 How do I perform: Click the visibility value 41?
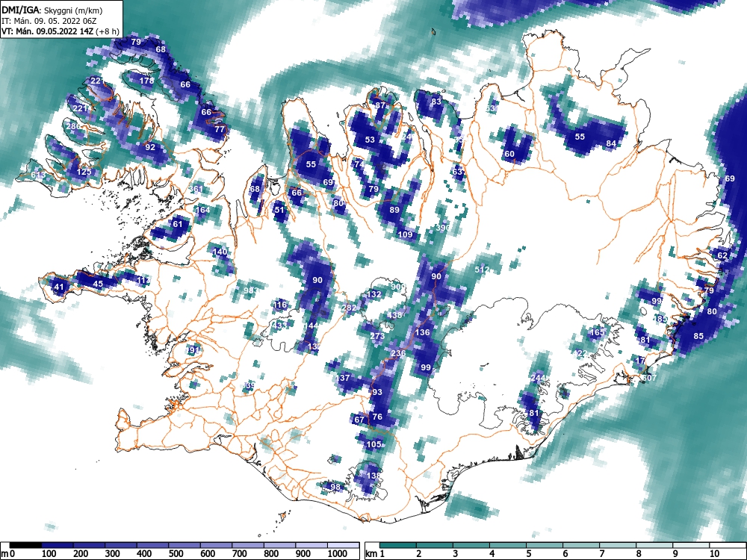58,287
